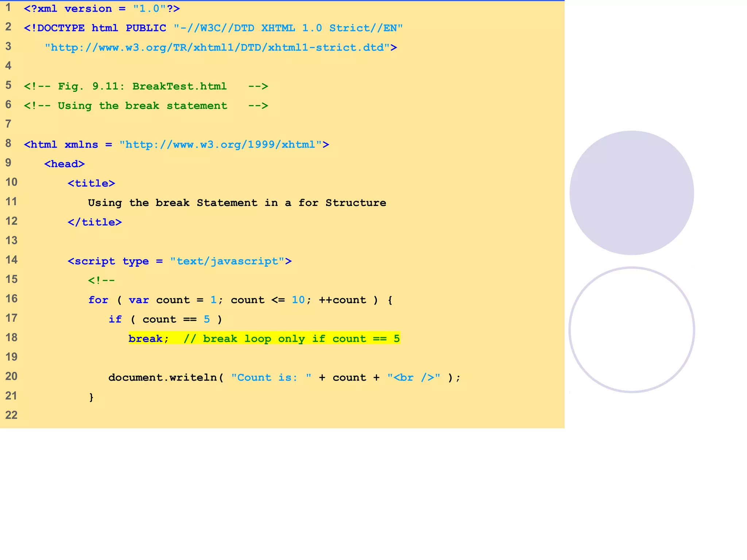Click line number 7
This screenshot has height=560, width=747.
[x=8, y=124]
